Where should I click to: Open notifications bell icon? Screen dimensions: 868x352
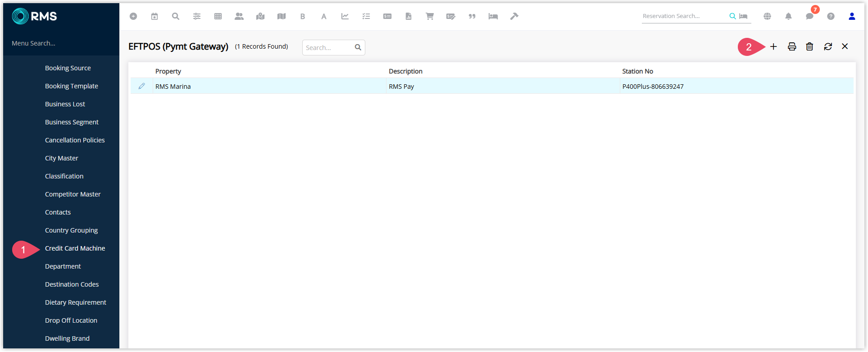coord(788,16)
